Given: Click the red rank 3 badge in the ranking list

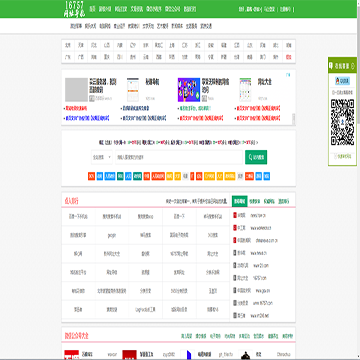Looking at the screenshot, I should 235,240.
